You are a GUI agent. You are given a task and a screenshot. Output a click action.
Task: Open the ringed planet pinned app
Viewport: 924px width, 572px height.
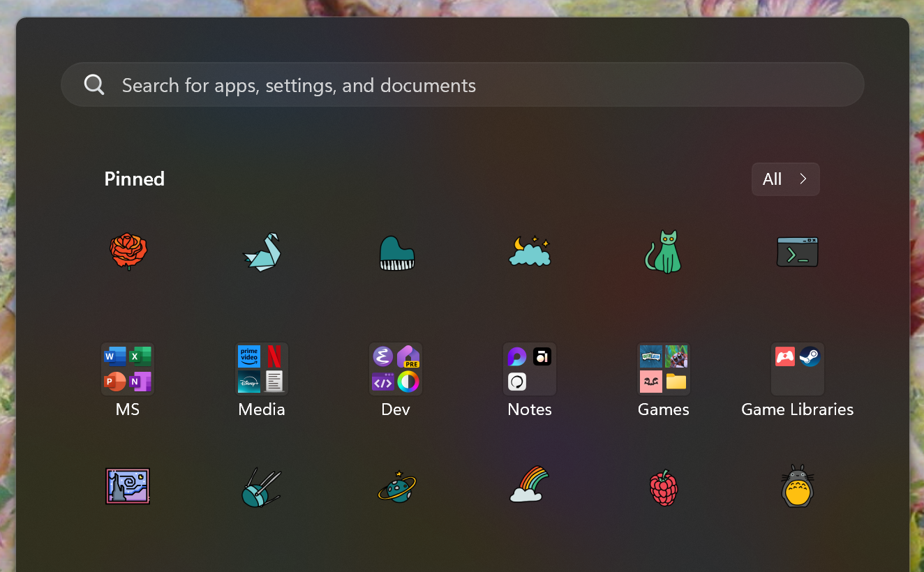pyautogui.click(x=396, y=486)
